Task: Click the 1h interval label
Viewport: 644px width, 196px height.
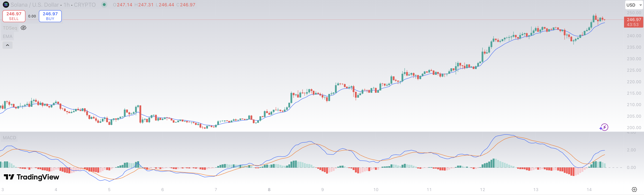Action: coord(67,5)
